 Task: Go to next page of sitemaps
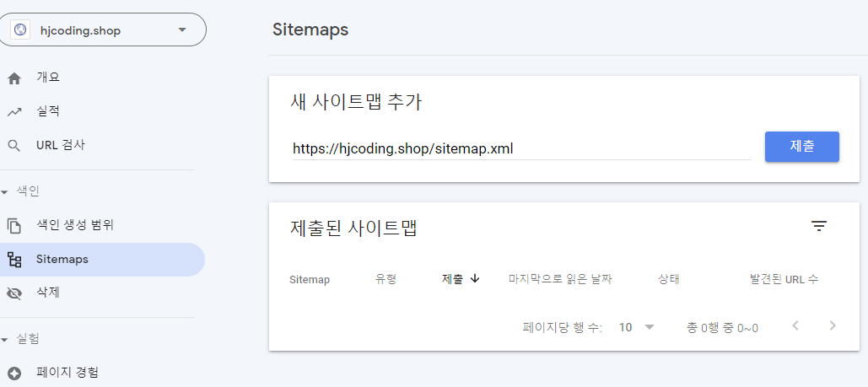coord(832,325)
